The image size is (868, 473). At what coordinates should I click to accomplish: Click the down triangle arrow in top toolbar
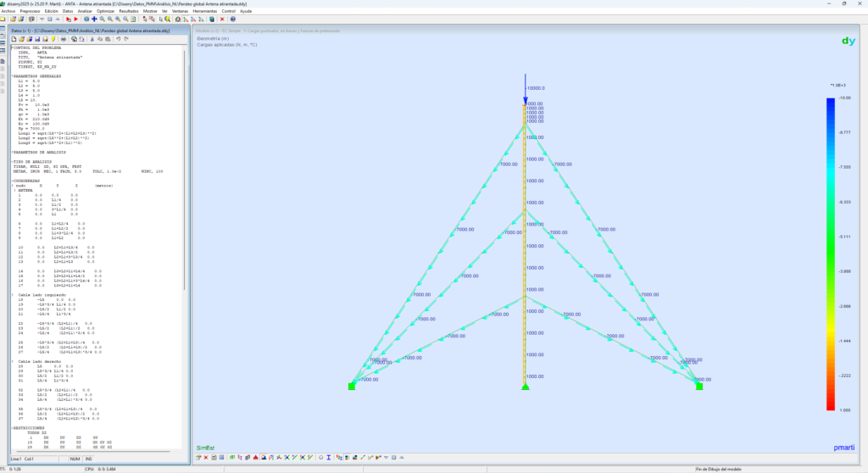click(x=42, y=18)
